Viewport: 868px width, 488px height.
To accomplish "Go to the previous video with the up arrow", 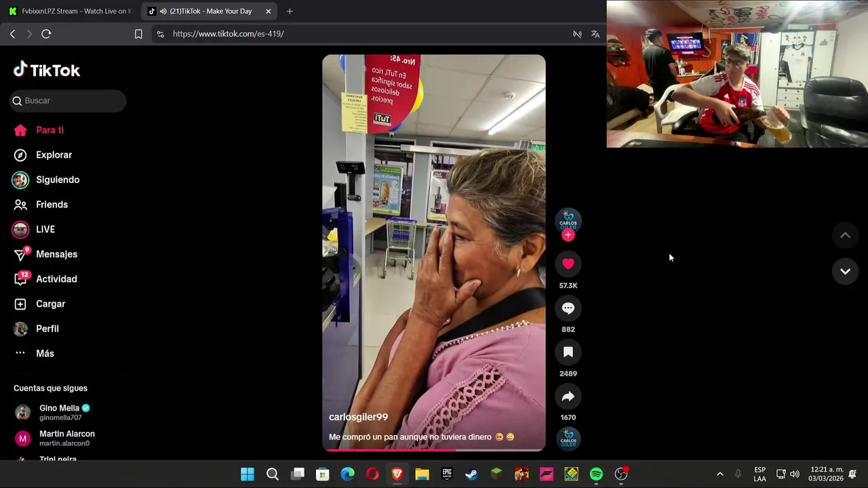I will (x=845, y=235).
